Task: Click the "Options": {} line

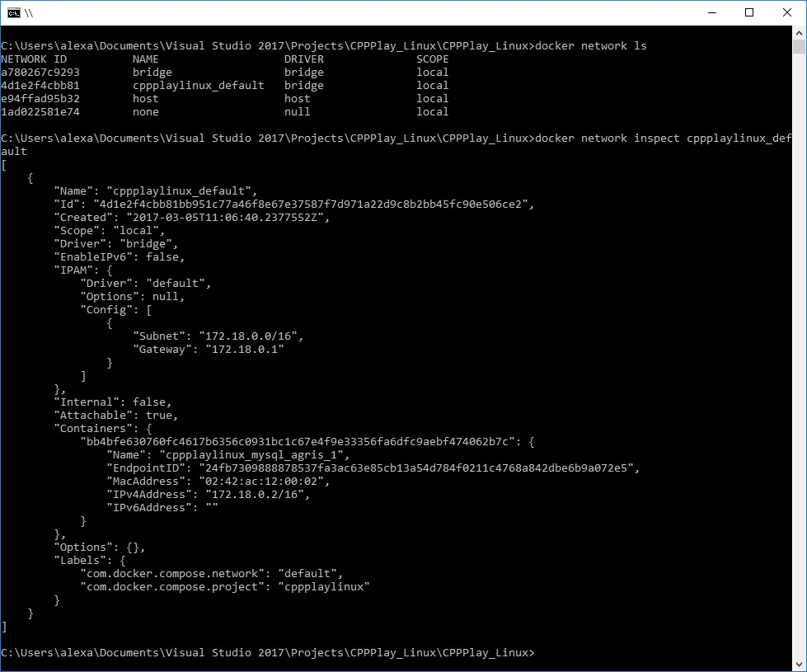Action: pyautogui.click(x=100, y=547)
